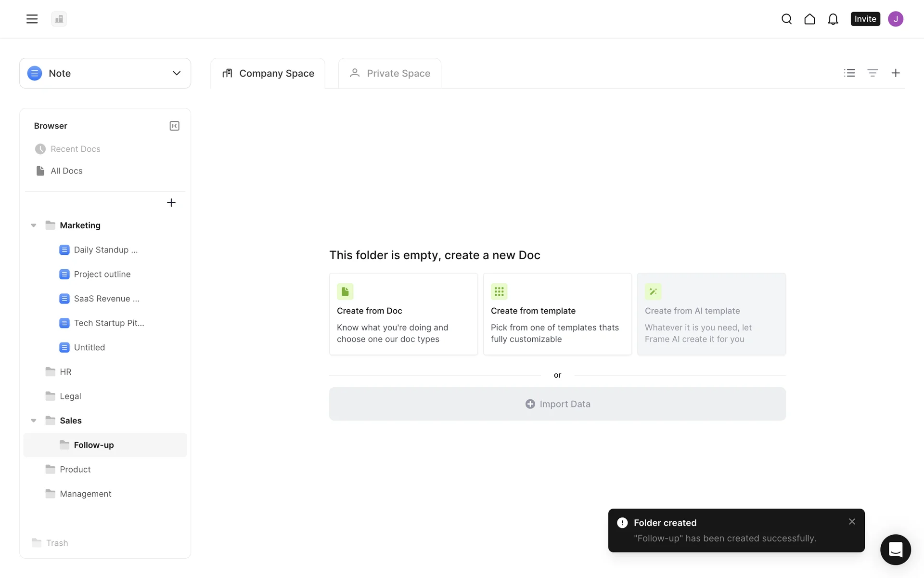Open notifications bell
This screenshot has width=924, height=578.
coord(833,19)
